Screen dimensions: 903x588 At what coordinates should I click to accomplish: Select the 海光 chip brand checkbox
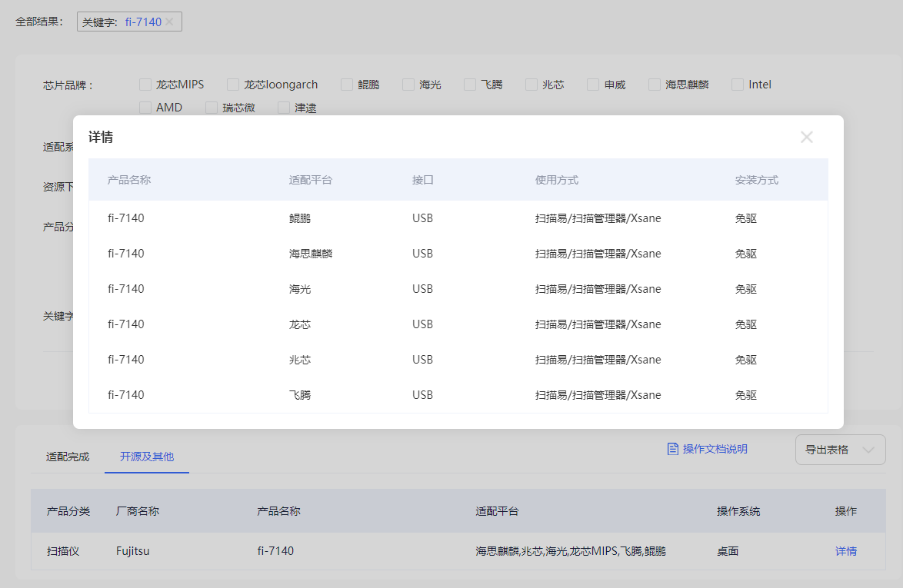click(408, 85)
